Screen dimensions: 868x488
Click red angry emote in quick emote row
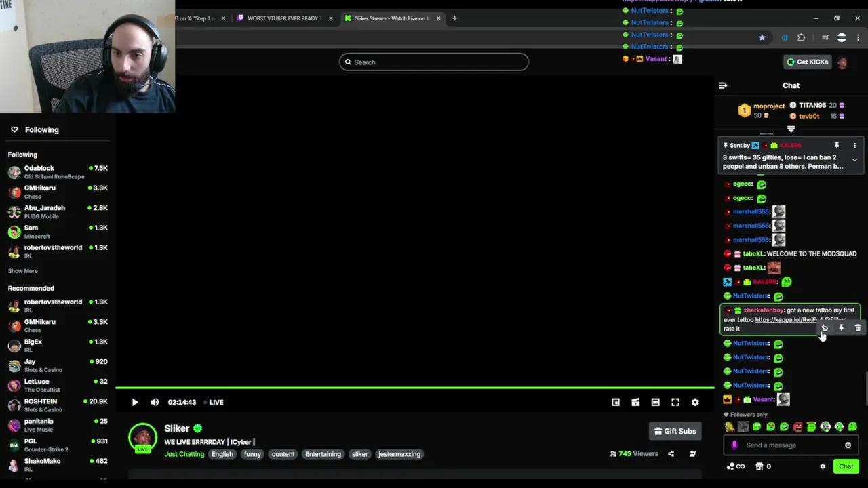pyautogui.click(x=798, y=427)
